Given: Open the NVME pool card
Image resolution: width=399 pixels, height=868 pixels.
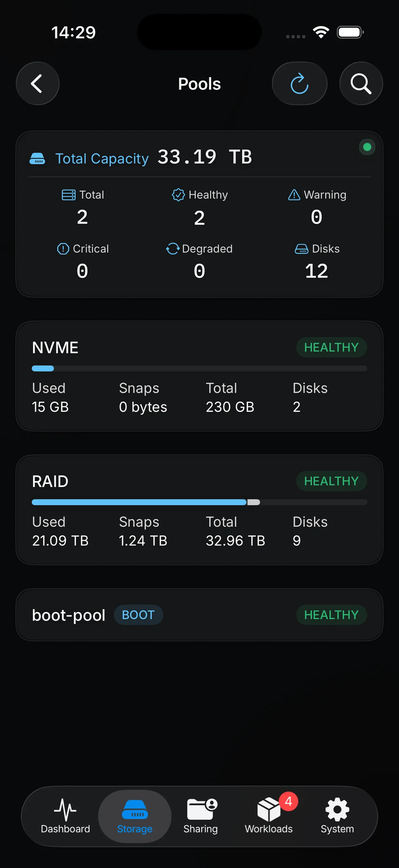Looking at the screenshot, I should (x=199, y=376).
